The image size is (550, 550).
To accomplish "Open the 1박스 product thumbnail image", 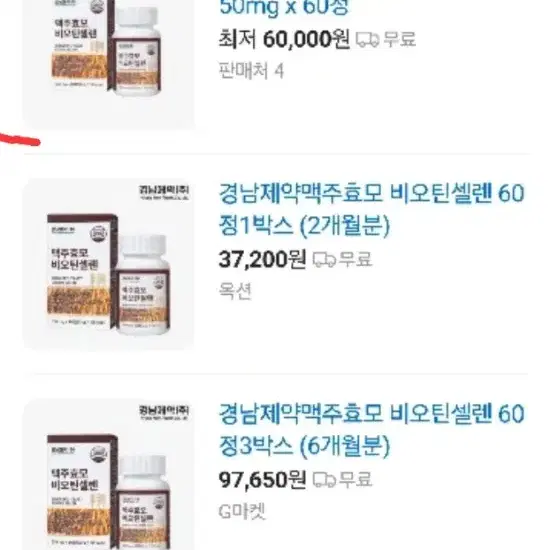I will point(109,264).
